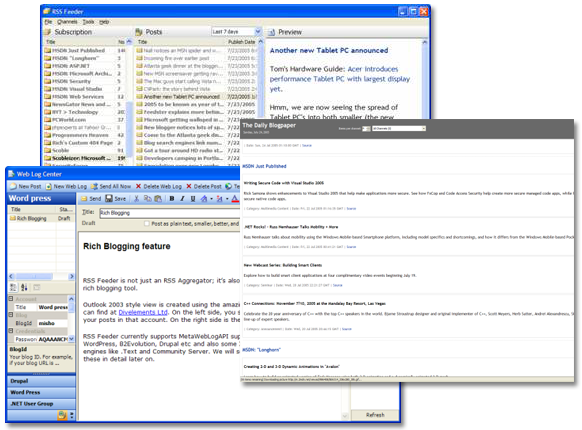Click the Bold formatting icon
This screenshot has width=582, height=430.
point(171,199)
